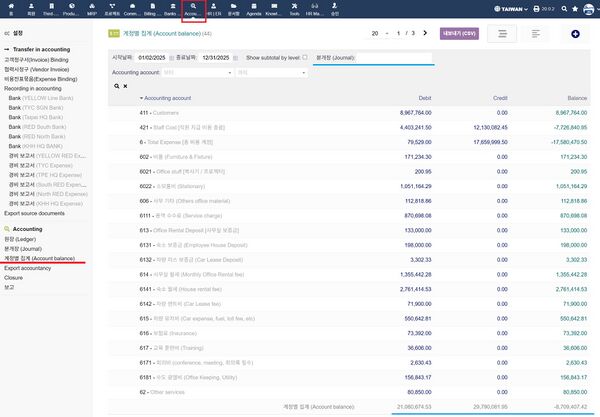Clear filters with the X icon
The width and height of the screenshot is (600, 417).
pos(124,86)
